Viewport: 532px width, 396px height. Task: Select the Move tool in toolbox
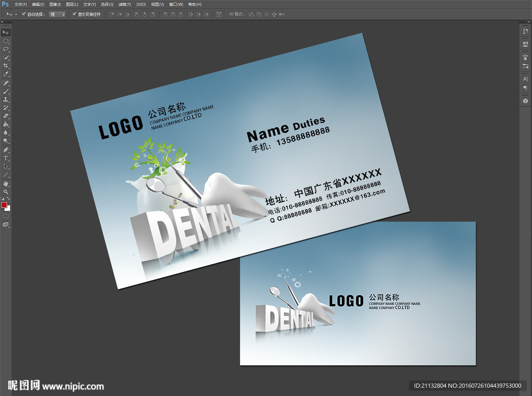[x=6, y=33]
